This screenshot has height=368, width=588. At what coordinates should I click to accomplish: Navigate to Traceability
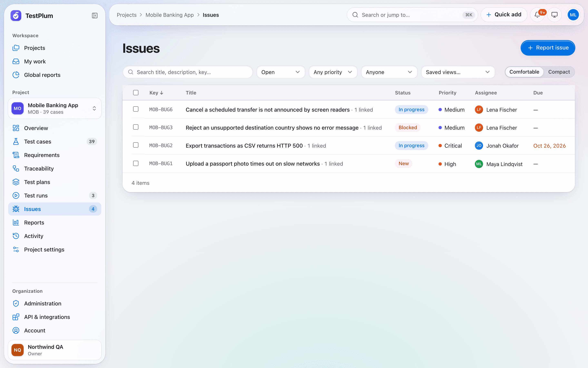tap(55, 168)
